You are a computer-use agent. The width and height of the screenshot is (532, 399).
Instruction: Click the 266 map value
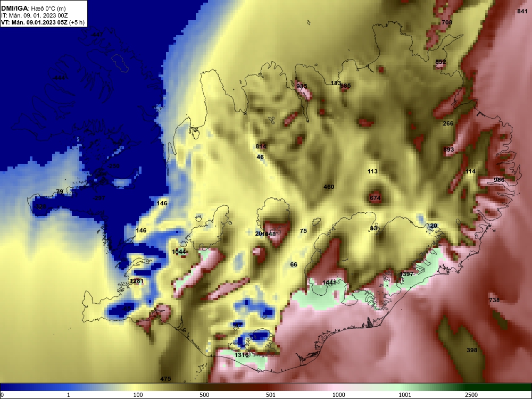[448, 123]
